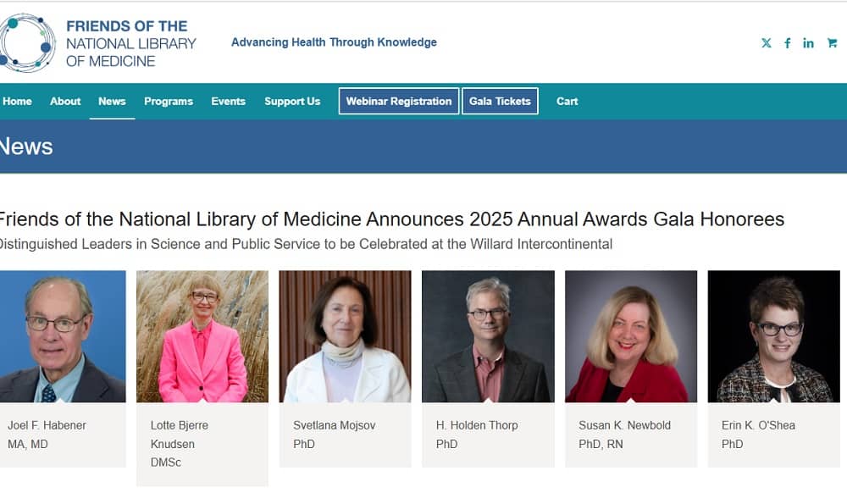The width and height of the screenshot is (847, 504).
Task: Click Susan K. Newbold's portrait photo
Action: tap(631, 336)
